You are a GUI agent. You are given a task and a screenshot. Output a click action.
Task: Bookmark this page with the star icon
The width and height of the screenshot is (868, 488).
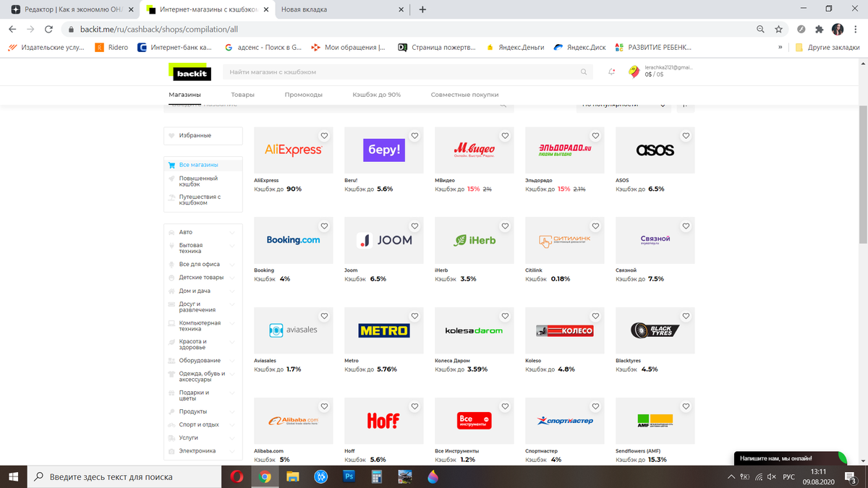pyautogui.click(x=778, y=30)
